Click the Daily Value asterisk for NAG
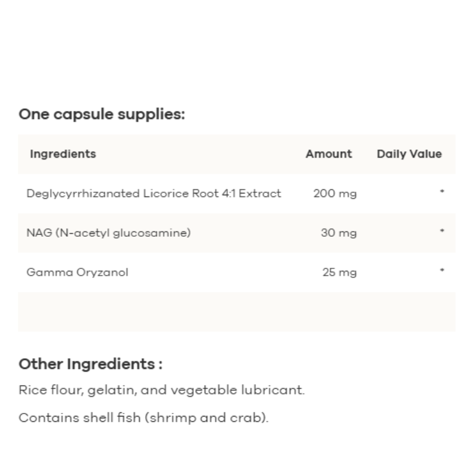 tap(441, 231)
